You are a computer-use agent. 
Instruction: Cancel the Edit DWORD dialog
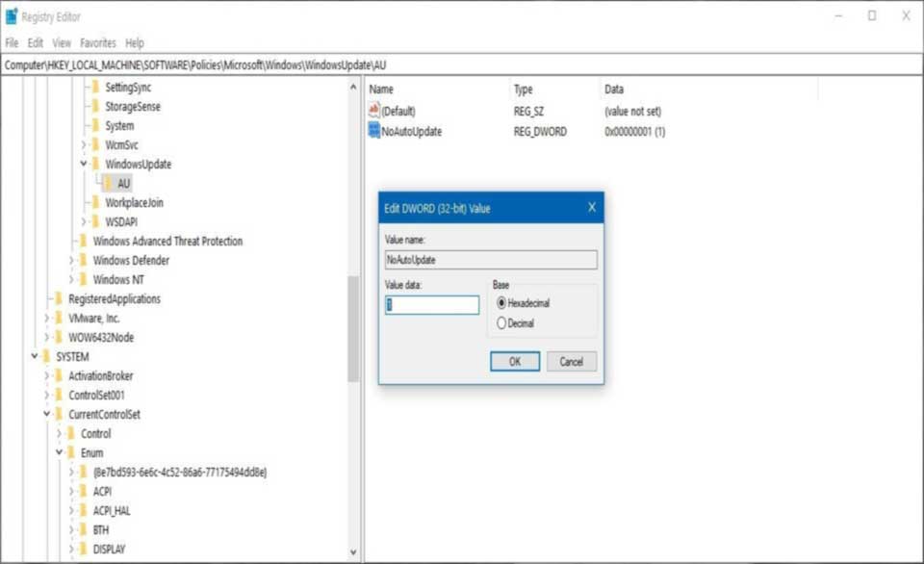tap(571, 361)
